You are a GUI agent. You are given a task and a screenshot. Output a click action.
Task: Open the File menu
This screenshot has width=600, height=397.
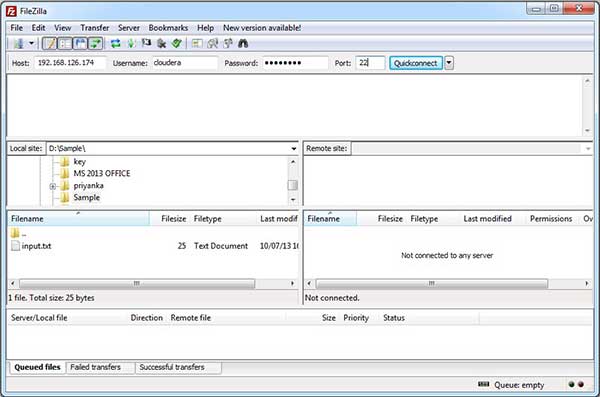16,28
